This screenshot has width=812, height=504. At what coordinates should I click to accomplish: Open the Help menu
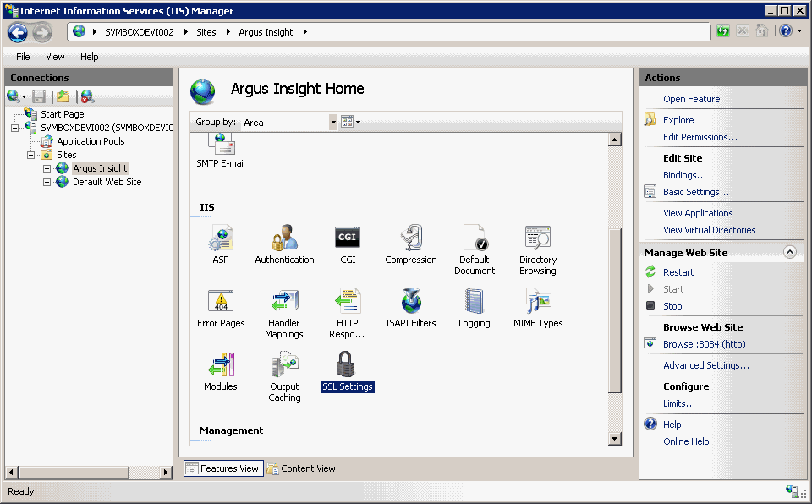pos(89,57)
